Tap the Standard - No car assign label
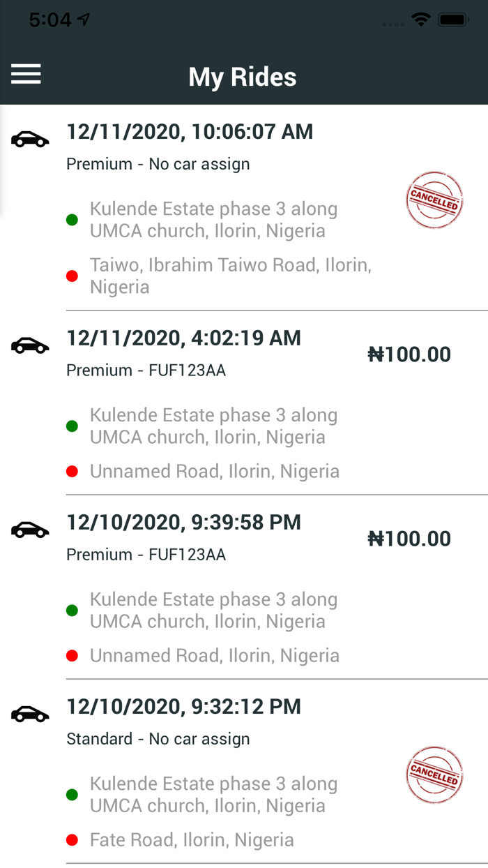 tap(158, 739)
